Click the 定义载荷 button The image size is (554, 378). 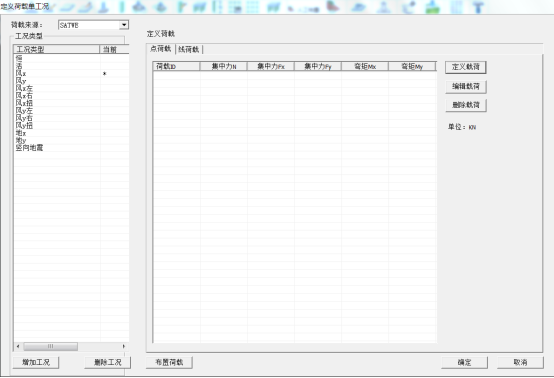click(466, 67)
